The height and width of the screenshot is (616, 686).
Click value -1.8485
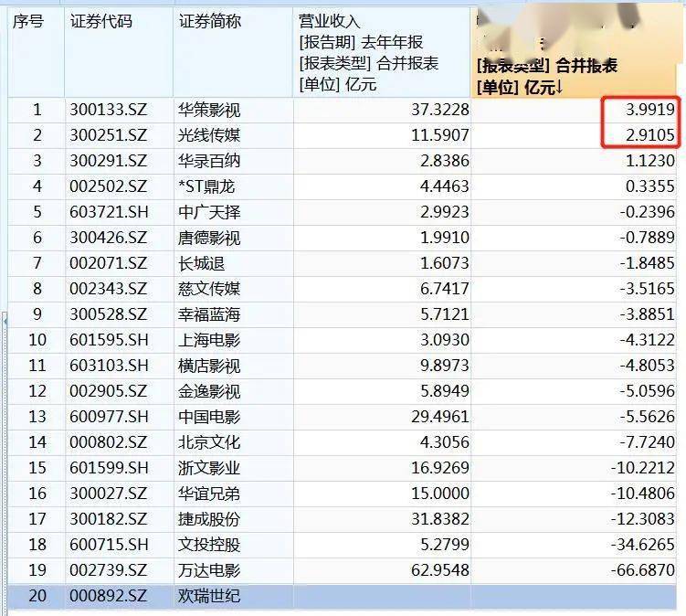647,263
